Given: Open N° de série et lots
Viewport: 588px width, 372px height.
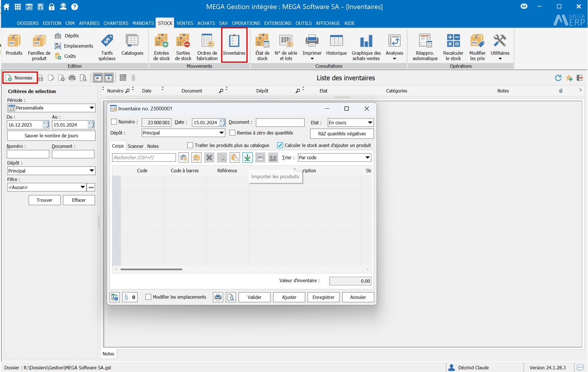Looking at the screenshot, I should coord(286,47).
